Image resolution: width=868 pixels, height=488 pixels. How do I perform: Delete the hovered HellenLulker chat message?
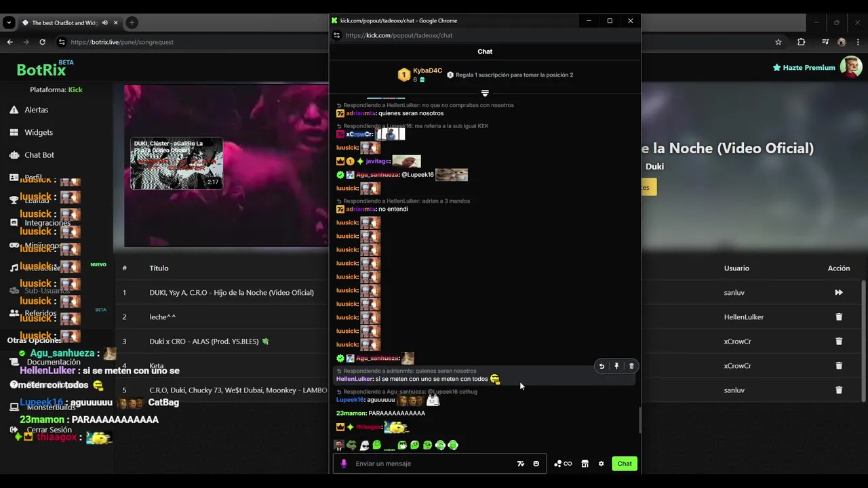coord(631,366)
